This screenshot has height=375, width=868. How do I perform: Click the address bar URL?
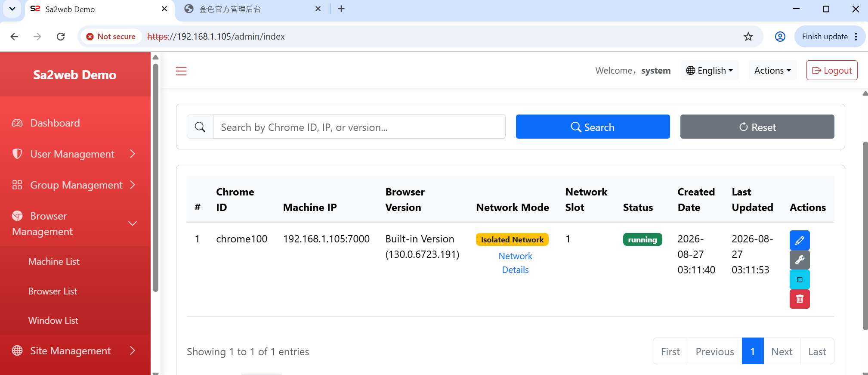coord(216,37)
